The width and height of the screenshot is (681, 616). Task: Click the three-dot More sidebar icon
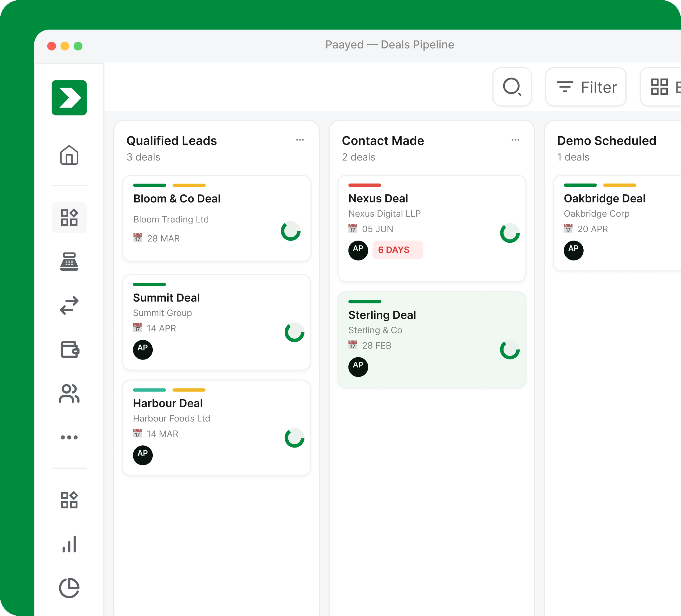point(69,437)
